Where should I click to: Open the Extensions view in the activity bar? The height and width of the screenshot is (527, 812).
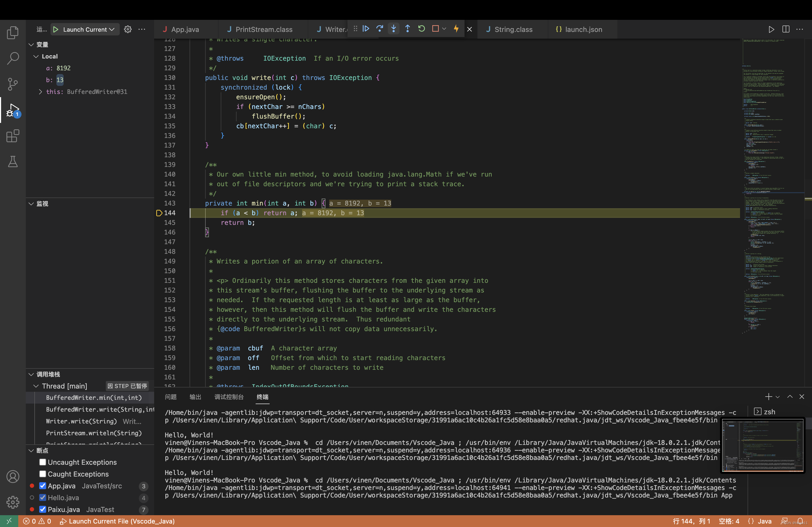(x=13, y=136)
